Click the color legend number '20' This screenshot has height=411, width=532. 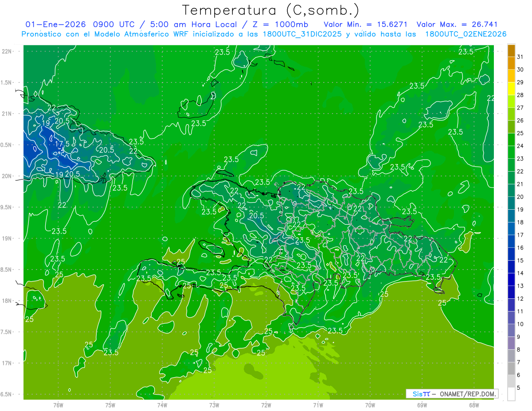520,197
